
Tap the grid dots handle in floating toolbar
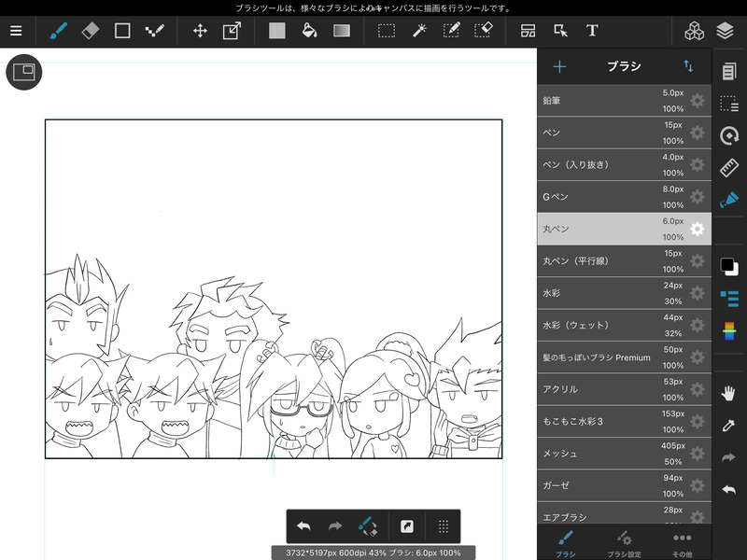point(443,526)
